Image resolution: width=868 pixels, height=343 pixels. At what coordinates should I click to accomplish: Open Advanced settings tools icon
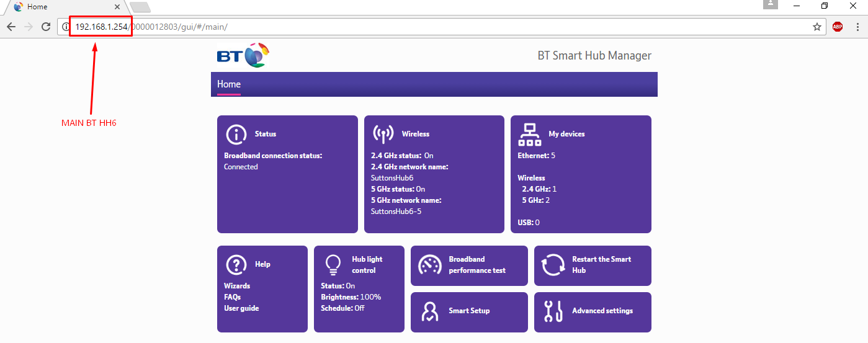(x=553, y=311)
